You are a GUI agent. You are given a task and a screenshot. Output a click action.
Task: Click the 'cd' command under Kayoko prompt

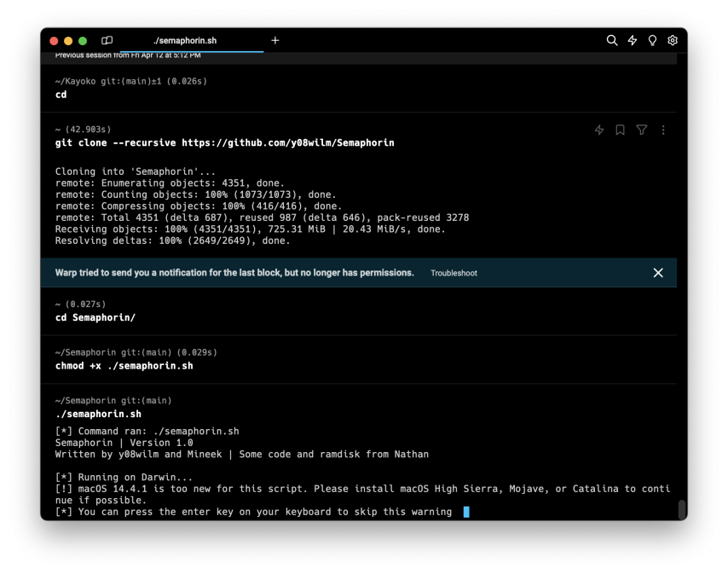click(x=61, y=95)
